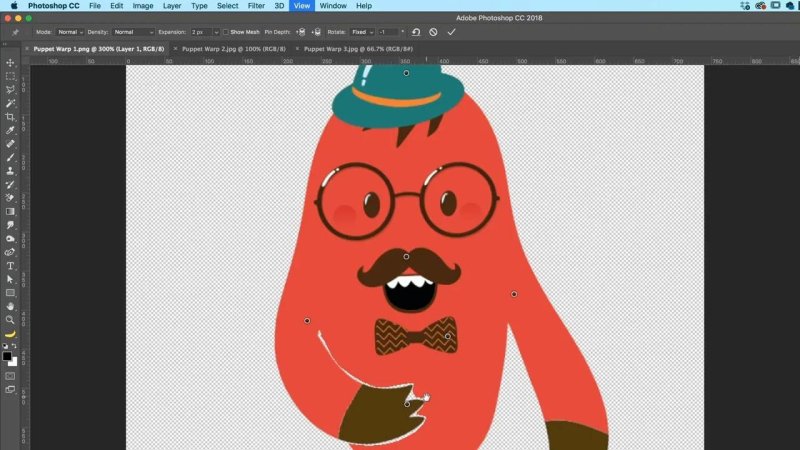800x450 pixels.
Task: Set pin depth backward
Action: [316, 32]
